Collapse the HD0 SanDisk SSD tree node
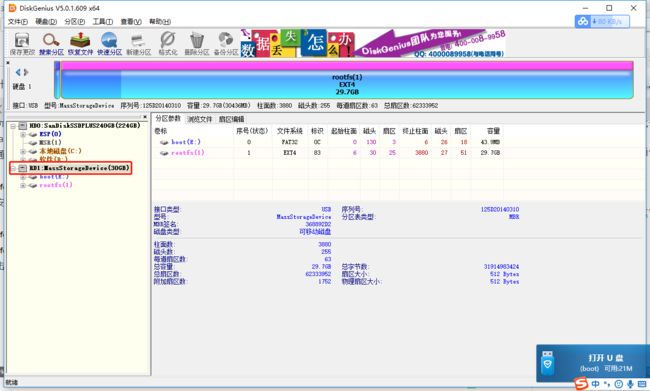Screen dimensions: 650x391 13,126
